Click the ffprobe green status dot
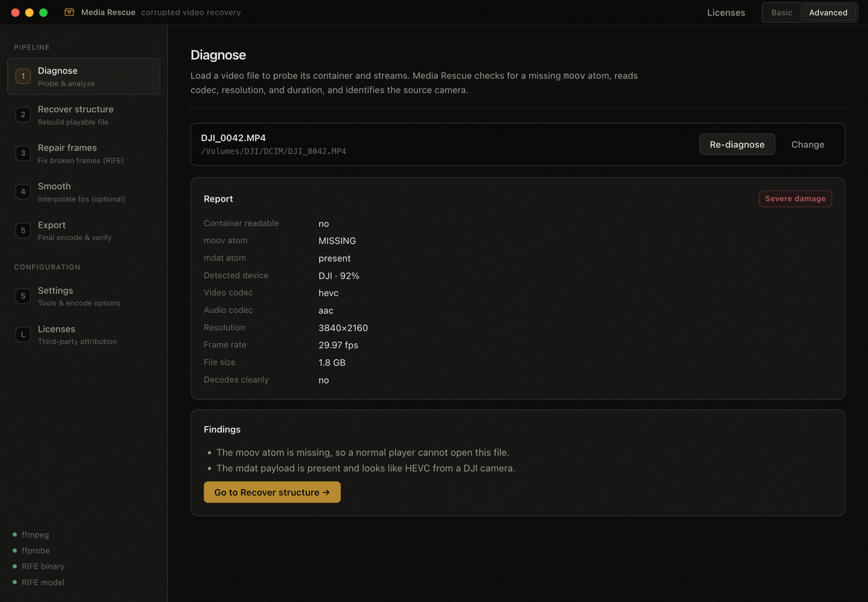 (15, 551)
